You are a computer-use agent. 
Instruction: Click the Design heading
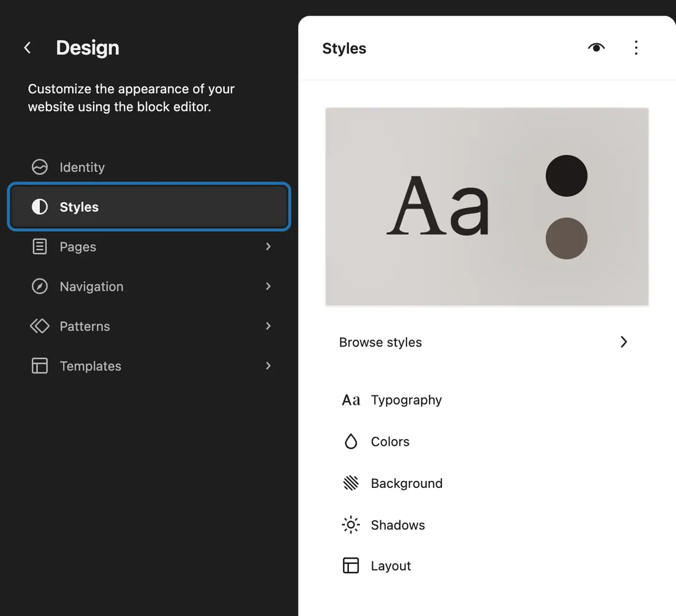[x=87, y=48]
